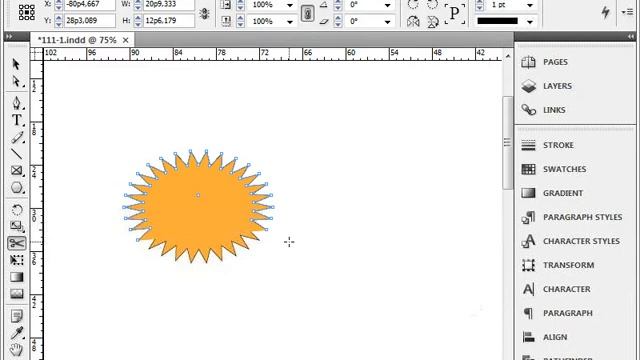The image size is (640, 360).
Task: Open the Control panel flyout menu
Action: click(x=627, y=13)
